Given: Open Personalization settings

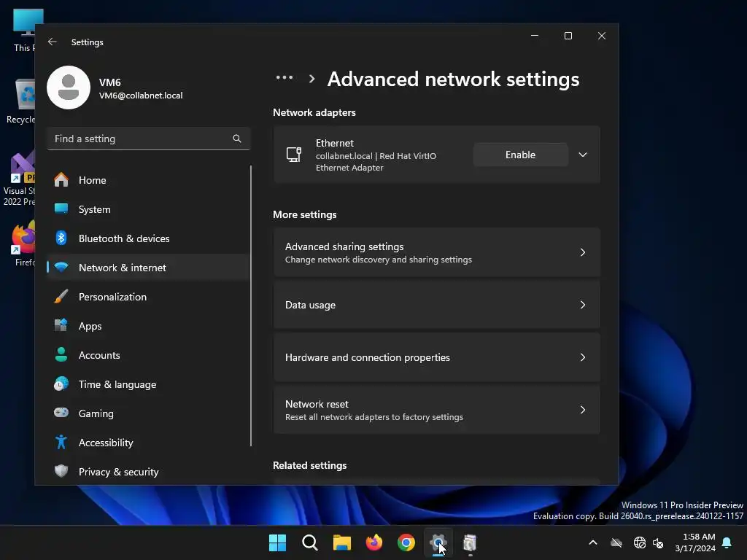Looking at the screenshot, I should coord(148,297).
